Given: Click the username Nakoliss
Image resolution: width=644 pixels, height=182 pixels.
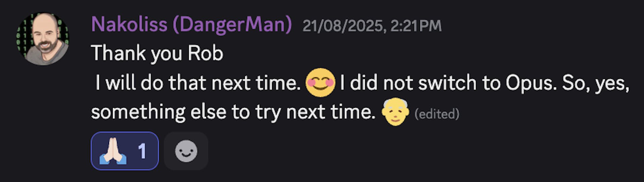Looking at the screenshot, I should pos(129,25).
